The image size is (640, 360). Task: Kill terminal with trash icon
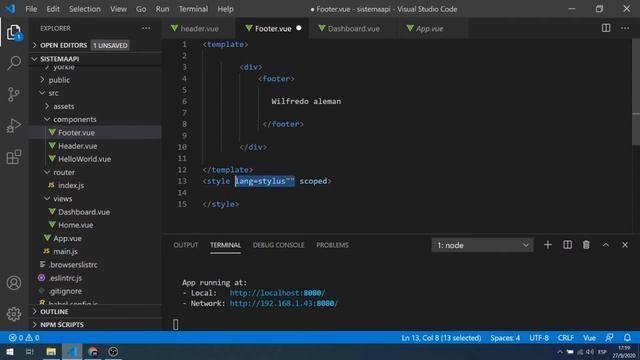tap(586, 245)
